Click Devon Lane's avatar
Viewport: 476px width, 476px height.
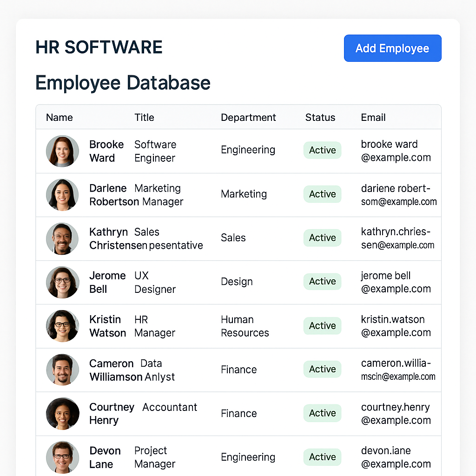62,457
